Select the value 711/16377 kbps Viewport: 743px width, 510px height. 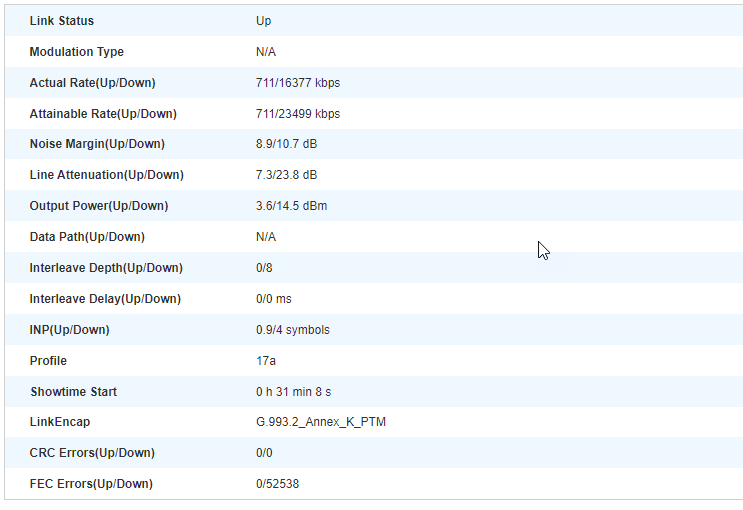click(x=298, y=82)
